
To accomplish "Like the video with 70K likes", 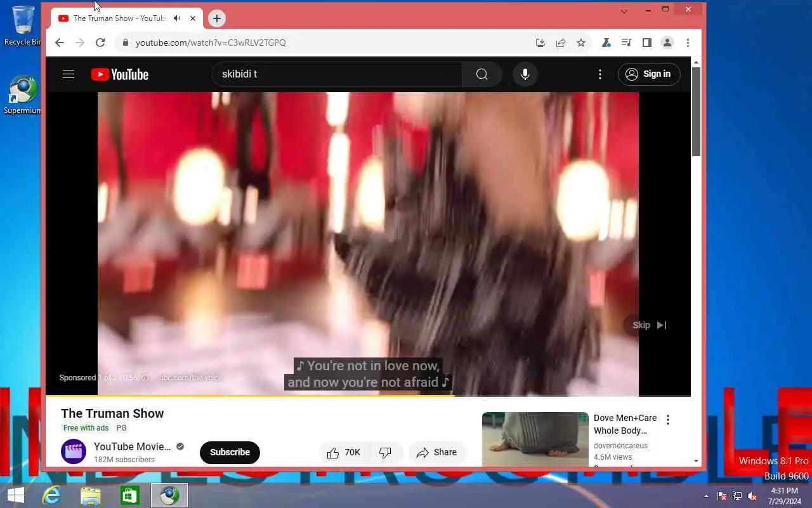I will coord(344,452).
